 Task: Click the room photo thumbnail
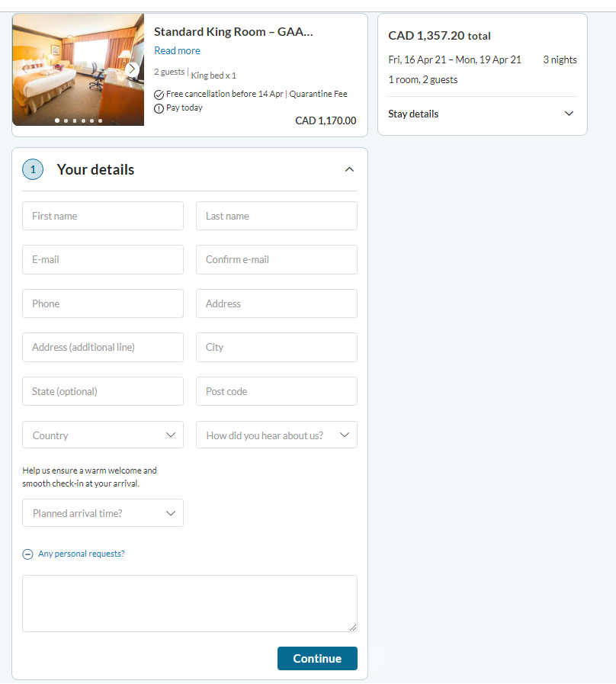pyautogui.click(x=78, y=70)
